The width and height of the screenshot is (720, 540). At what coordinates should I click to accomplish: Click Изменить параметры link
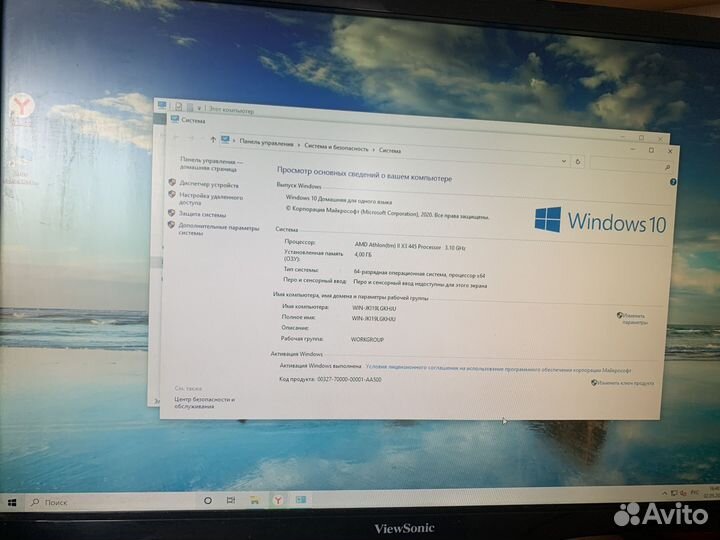click(x=633, y=319)
